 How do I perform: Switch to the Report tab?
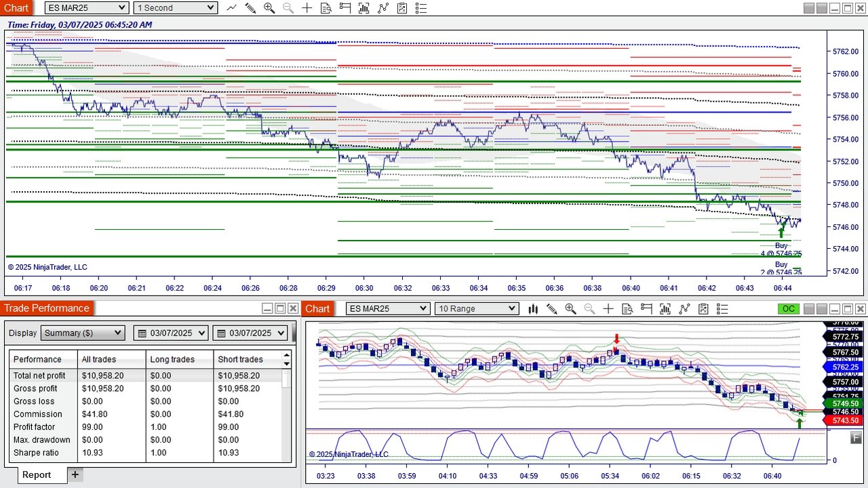pyautogui.click(x=37, y=474)
